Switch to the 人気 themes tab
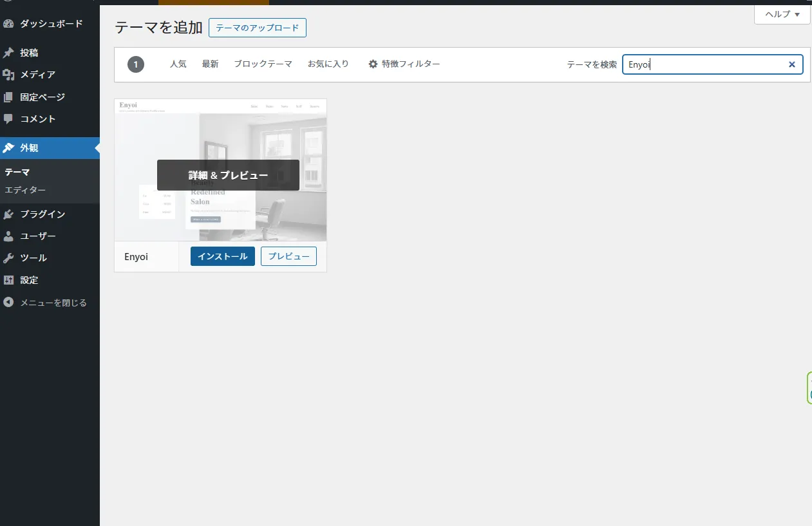 point(178,64)
